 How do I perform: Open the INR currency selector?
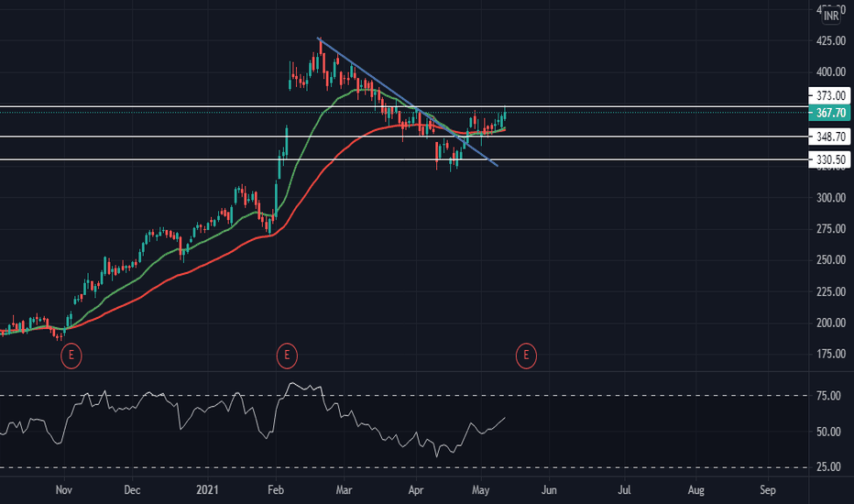tap(830, 16)
